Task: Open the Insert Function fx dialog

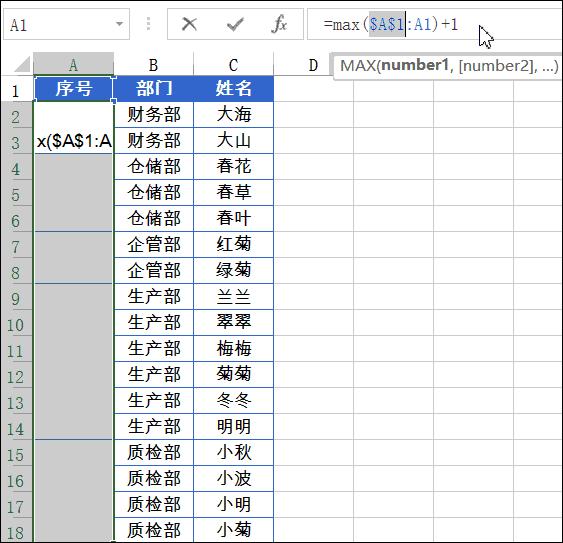Action: tap(279, 24)
